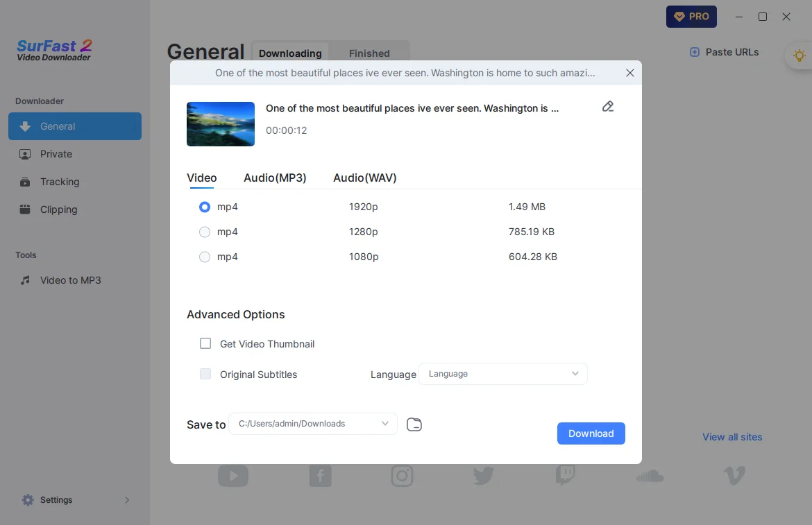The width and height of the screenshot is (812, 525).
Task: Click the Paste URLs icon
Action: click(x=694, y=52)
